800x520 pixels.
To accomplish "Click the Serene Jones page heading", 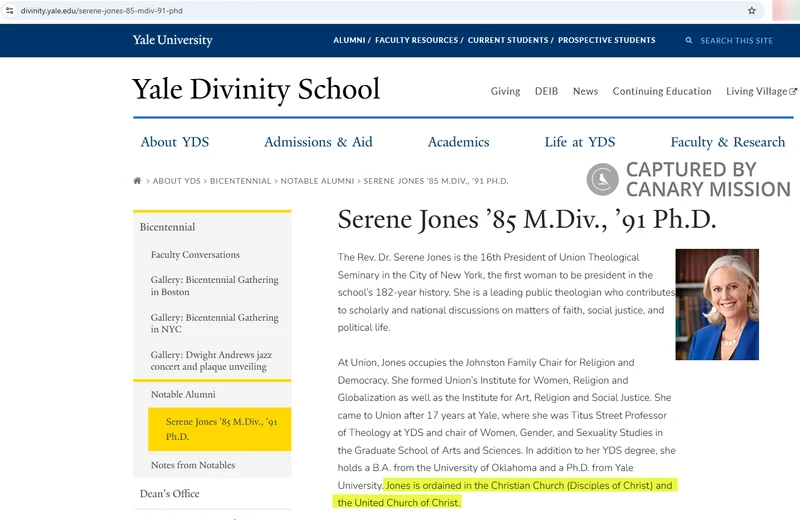I will (x=527, y=220).
